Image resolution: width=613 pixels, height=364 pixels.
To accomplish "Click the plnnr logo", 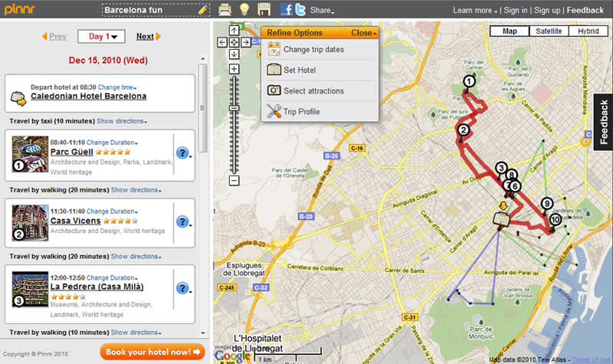I will tap(20, 8).
